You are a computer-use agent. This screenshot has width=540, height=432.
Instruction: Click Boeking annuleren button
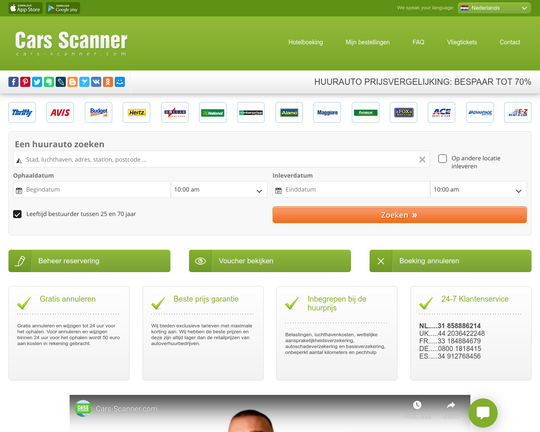click(x=450, y=261)
